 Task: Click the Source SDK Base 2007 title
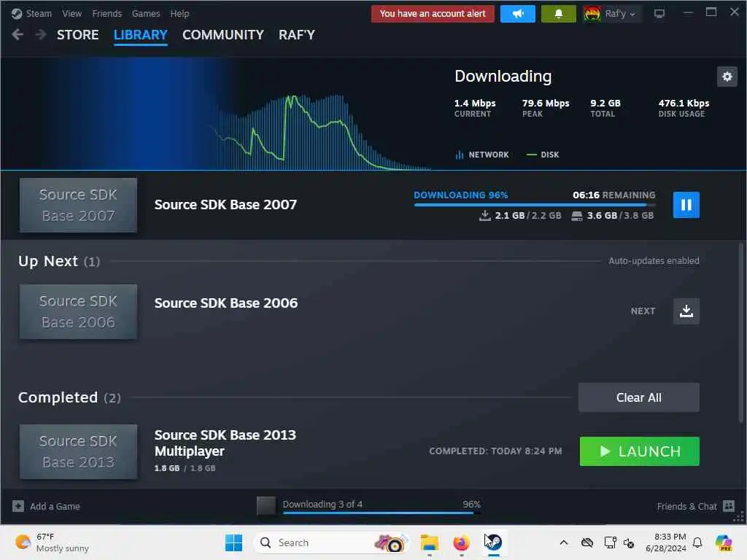(x=225, y=205)
